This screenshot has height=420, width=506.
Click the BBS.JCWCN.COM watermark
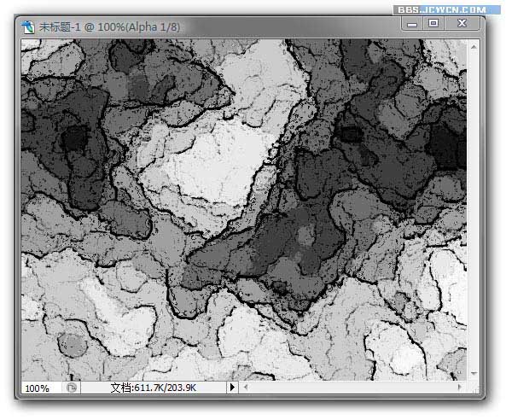[x=442, y=9]
